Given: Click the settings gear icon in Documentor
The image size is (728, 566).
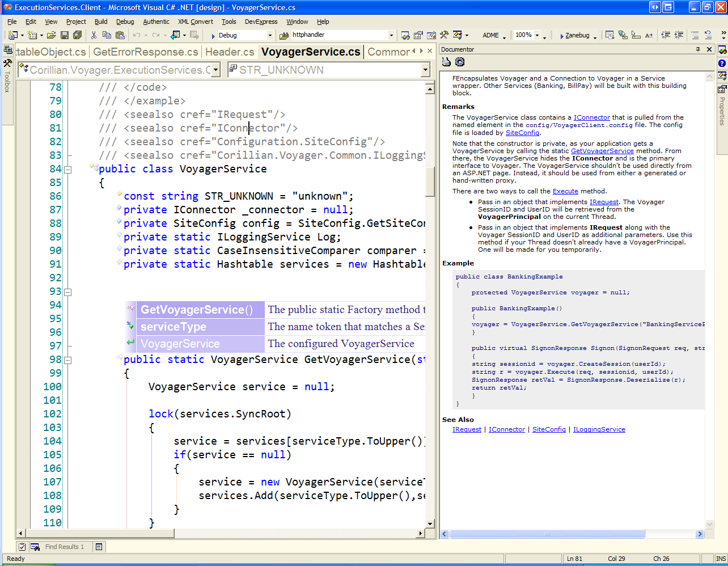Looking at the screenshot, I should 460,62.
